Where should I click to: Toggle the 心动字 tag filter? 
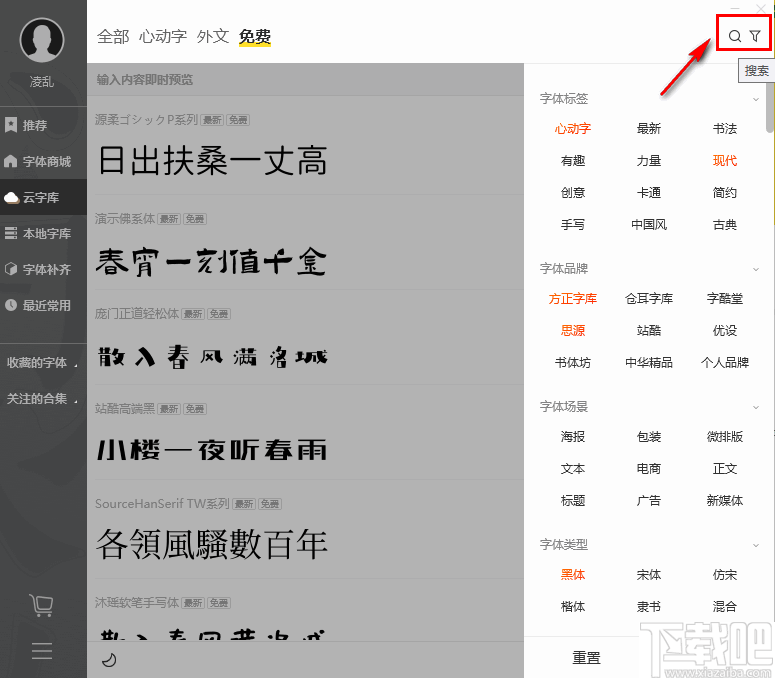pyautogui.click(x=573, y=129)
